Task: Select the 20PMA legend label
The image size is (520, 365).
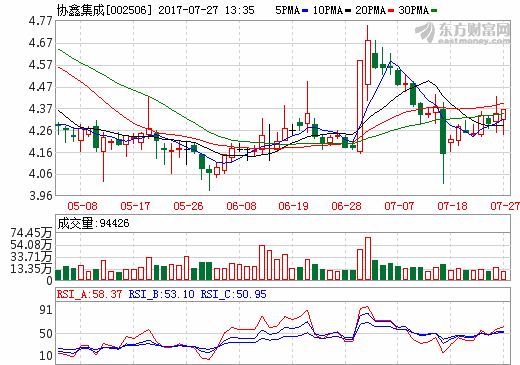Action: click(371, 11)
